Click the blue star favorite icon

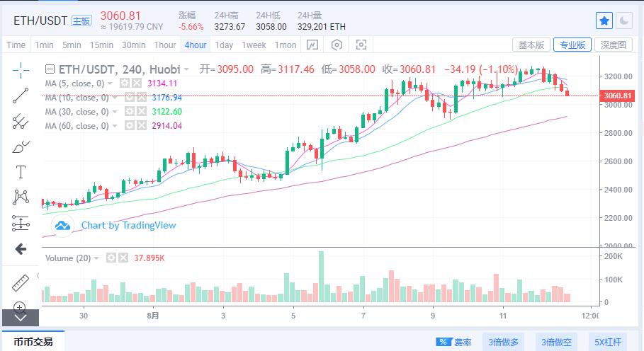(604, 21)
